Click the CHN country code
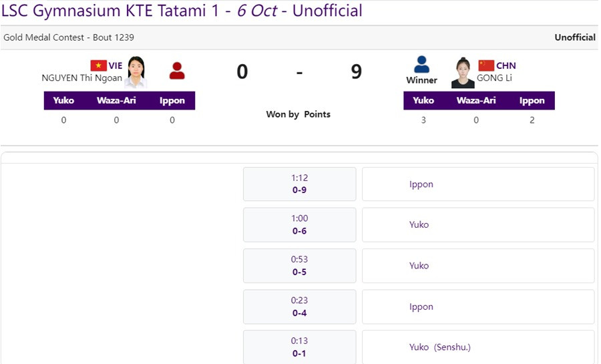Screen dimensions: 601x364 506,65
